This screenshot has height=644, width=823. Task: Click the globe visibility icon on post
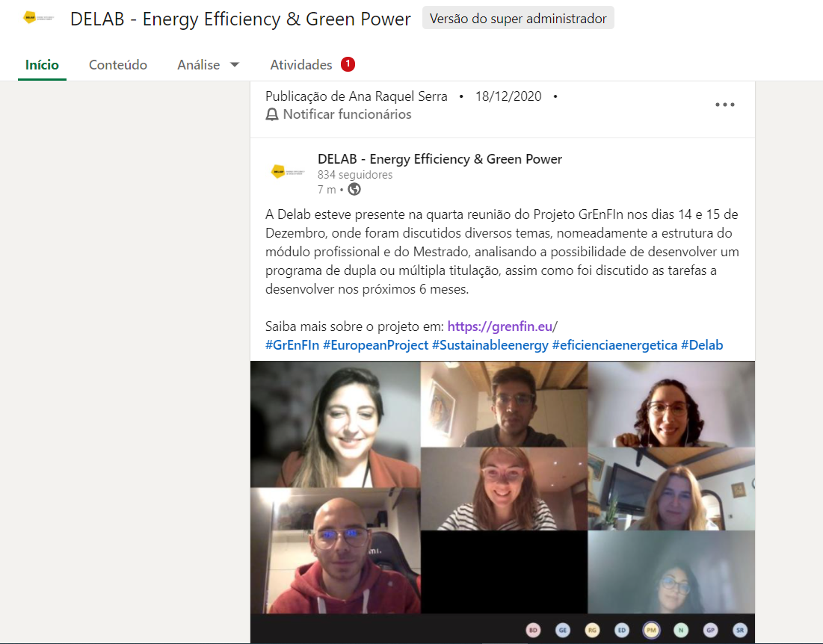click(354, 189)
